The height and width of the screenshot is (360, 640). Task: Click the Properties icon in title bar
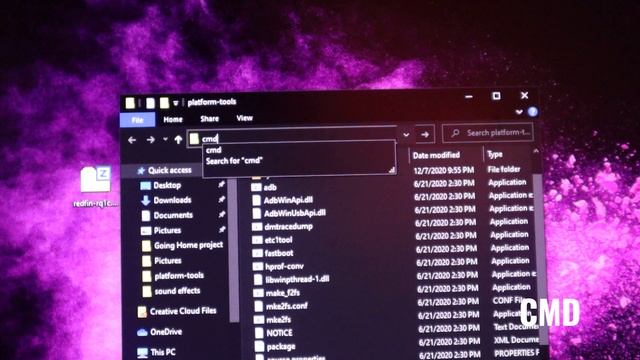tap(151, 103)
